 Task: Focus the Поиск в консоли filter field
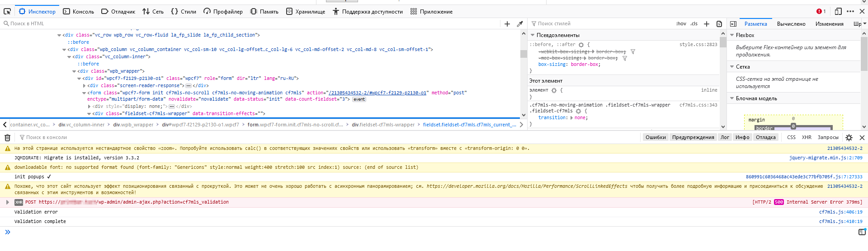coord(330,138)
